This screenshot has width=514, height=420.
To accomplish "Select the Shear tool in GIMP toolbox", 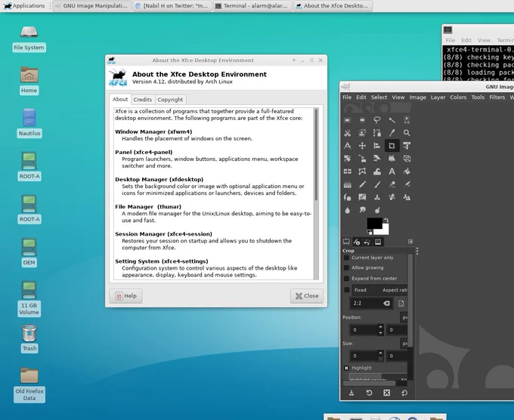I will [377, 159].
